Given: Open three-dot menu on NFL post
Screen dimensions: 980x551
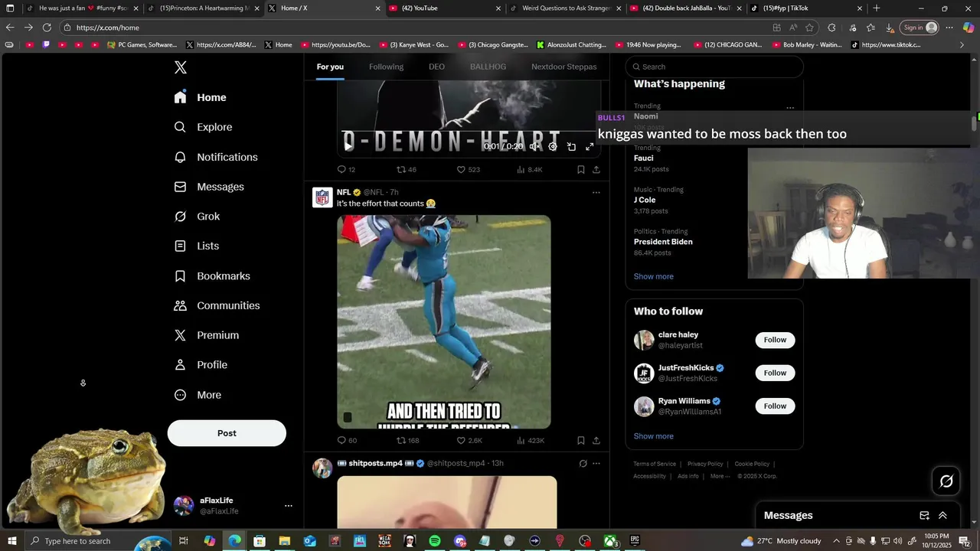Looking at the screenshot, I should click(596, 193).
